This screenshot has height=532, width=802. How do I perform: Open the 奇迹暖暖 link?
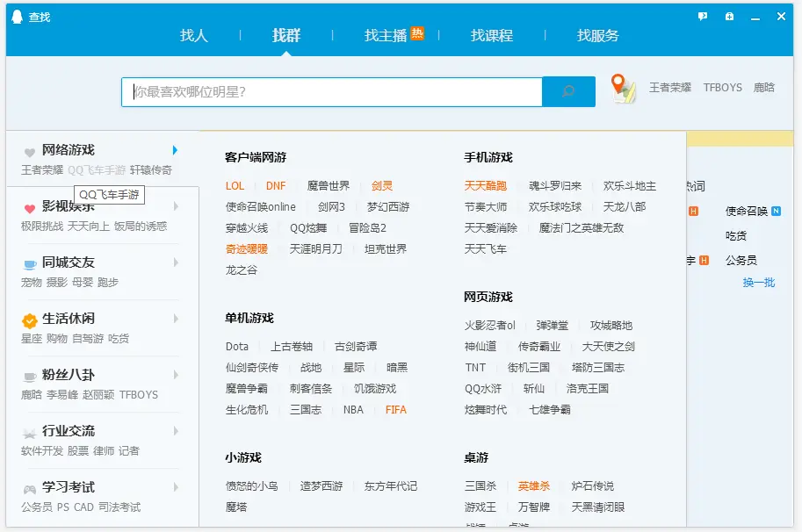[x=247, y=248]
